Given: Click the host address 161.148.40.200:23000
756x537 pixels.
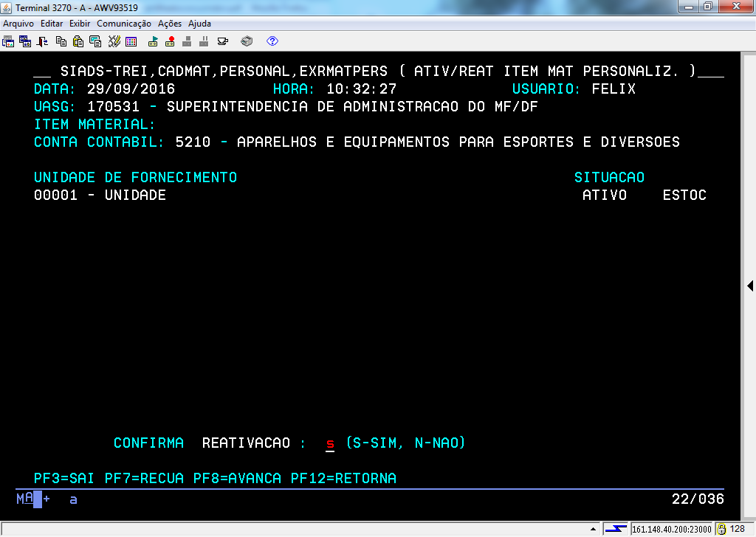Looking at the screenshot, I should 672,530.
